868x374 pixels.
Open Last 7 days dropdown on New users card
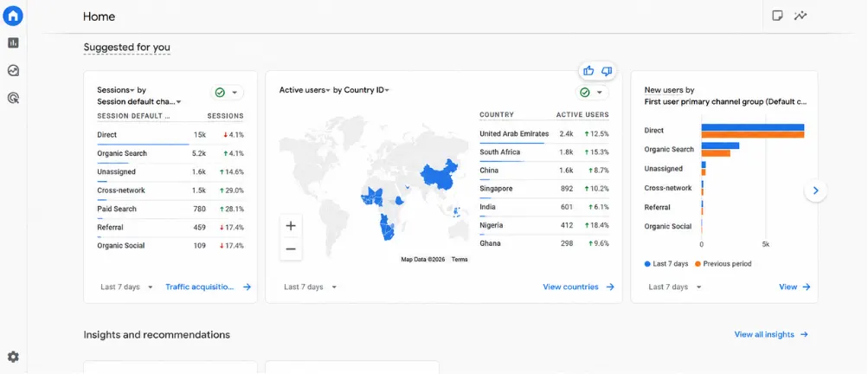pyautogui.click(x=674, y=287)
